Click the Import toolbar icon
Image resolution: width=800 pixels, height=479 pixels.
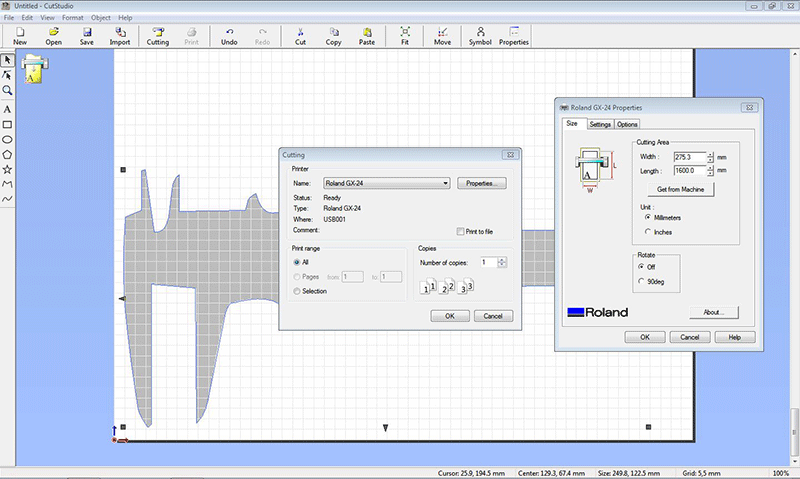120,36
